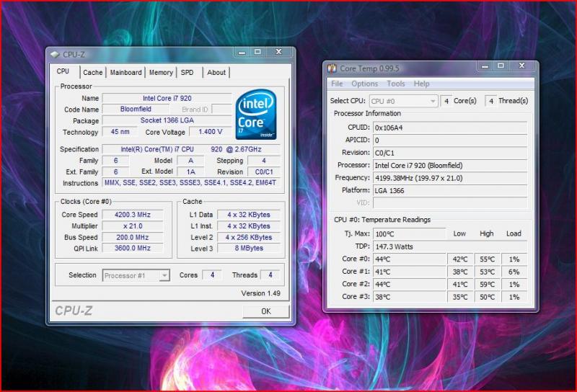
Task: Minimize the CPU-Z window
Action: (x=242, y=52)
